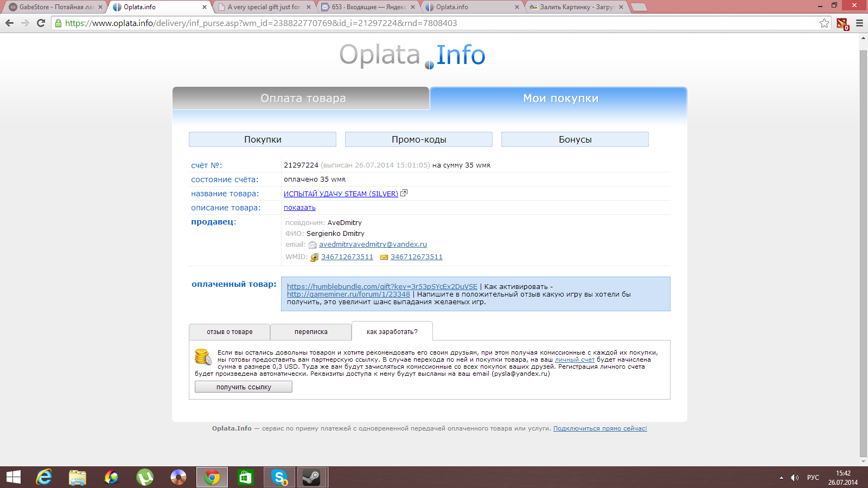This screenshot has width=868, height=488.
Task: Open the Windows Start screen
Action: (x=14, y=477)
